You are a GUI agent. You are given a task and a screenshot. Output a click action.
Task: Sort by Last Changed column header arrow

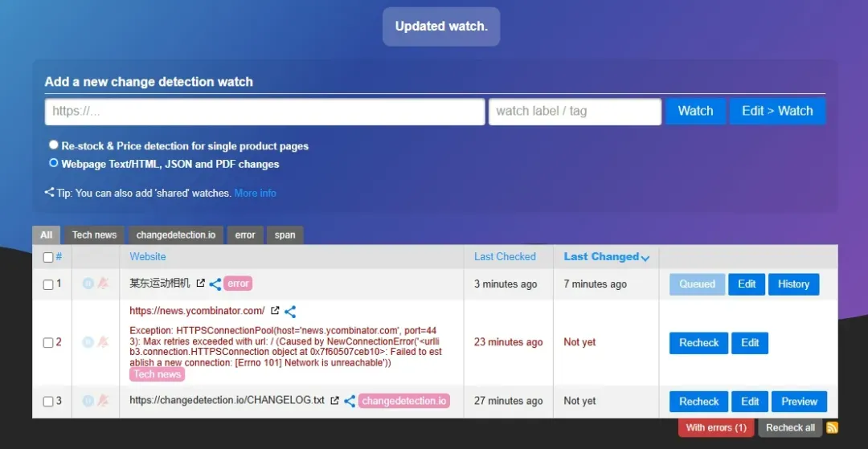point(645,258)
